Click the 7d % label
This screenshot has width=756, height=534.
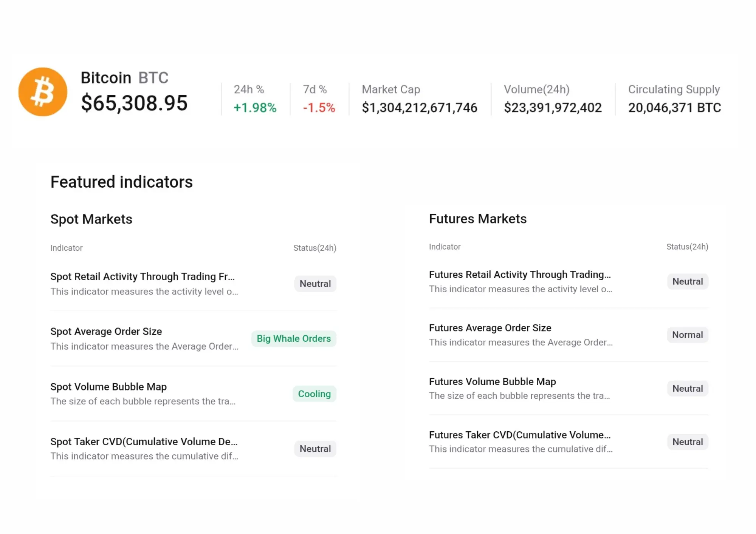pyautogui.click(x=315, y=90)
